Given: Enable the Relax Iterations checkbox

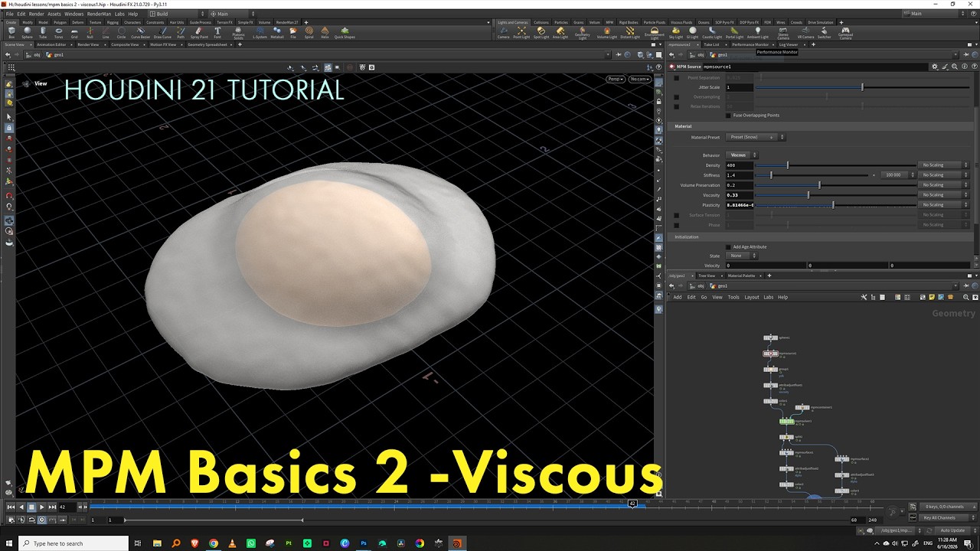Looking at the screenshot, I should click(x=676, y=106).
